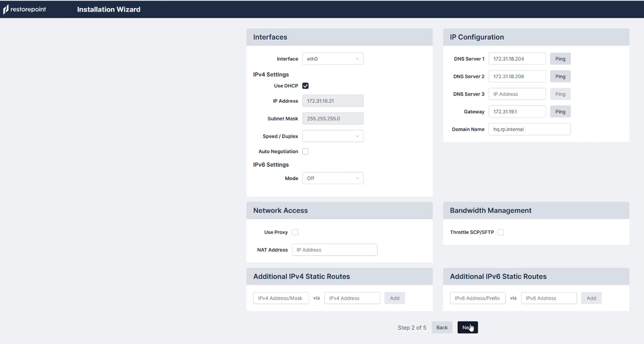Enable Throttle SCP/SFTP checkbox

pos(500,233)
